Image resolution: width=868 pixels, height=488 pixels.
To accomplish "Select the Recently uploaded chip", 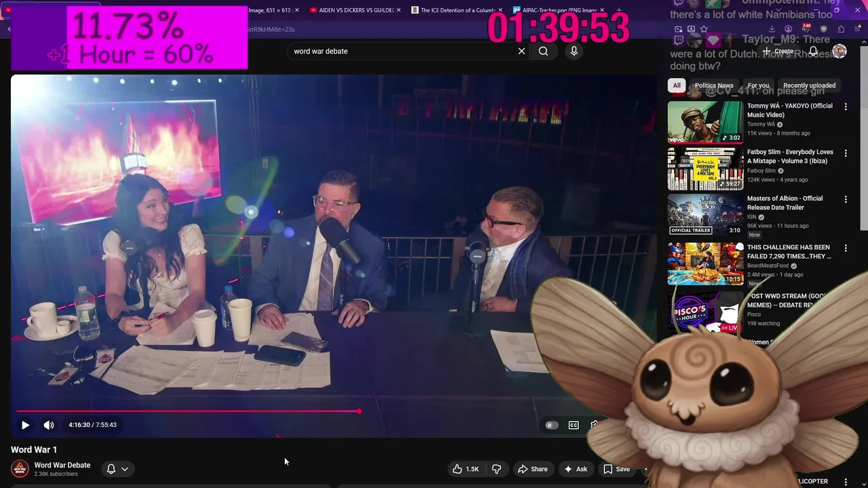I will coord(809,85).
